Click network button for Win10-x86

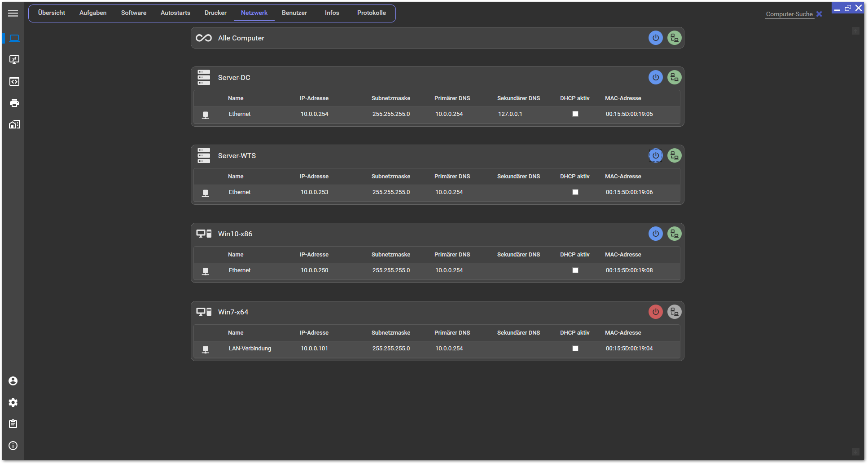(x=674, y=234)
